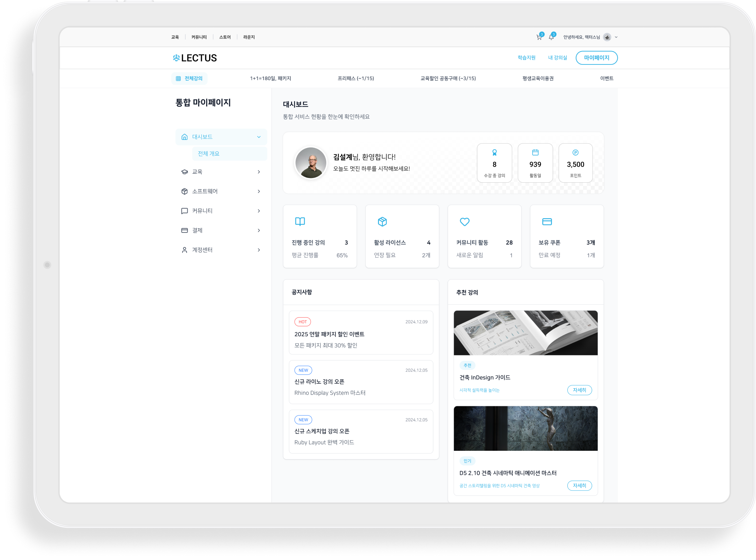Click the box icon on 활성 라이선스 card
Viewport: 756px width, 560px height.
382,222
